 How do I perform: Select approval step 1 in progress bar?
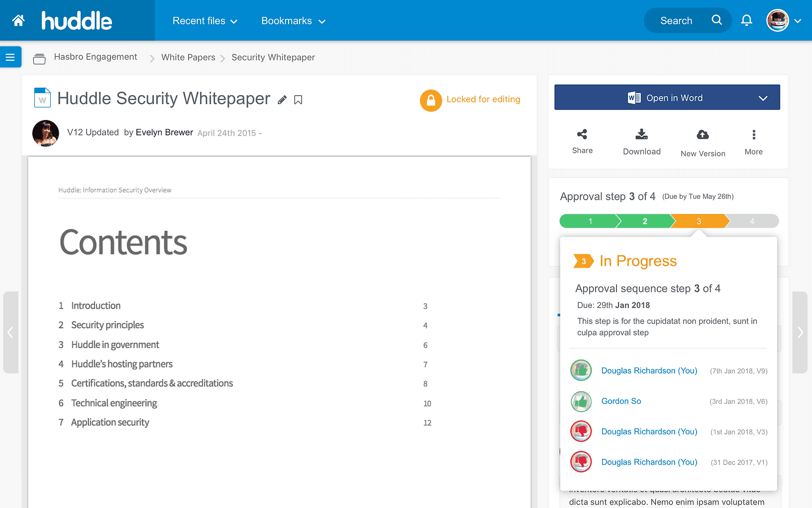590,221
